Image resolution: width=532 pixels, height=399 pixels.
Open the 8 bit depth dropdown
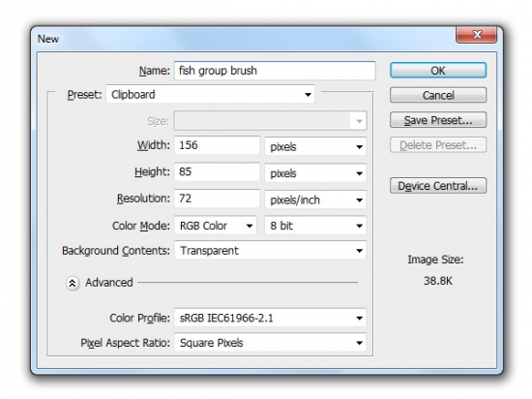(x=315, y=226)
